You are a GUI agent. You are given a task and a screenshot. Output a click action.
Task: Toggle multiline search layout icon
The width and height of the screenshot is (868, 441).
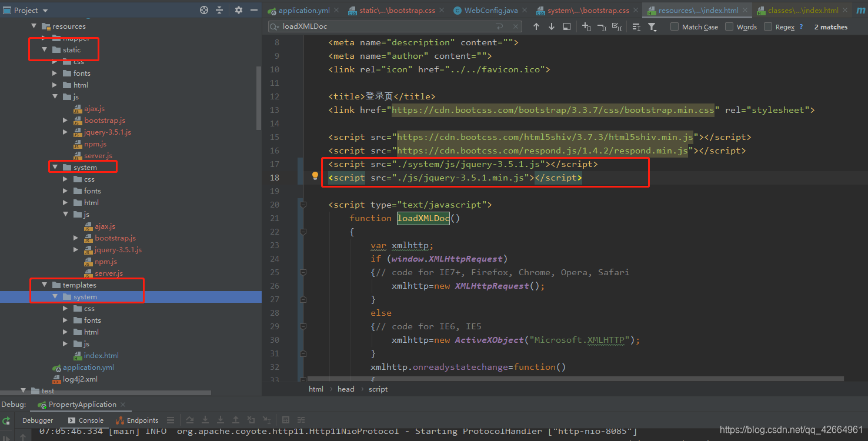[636, 27]
